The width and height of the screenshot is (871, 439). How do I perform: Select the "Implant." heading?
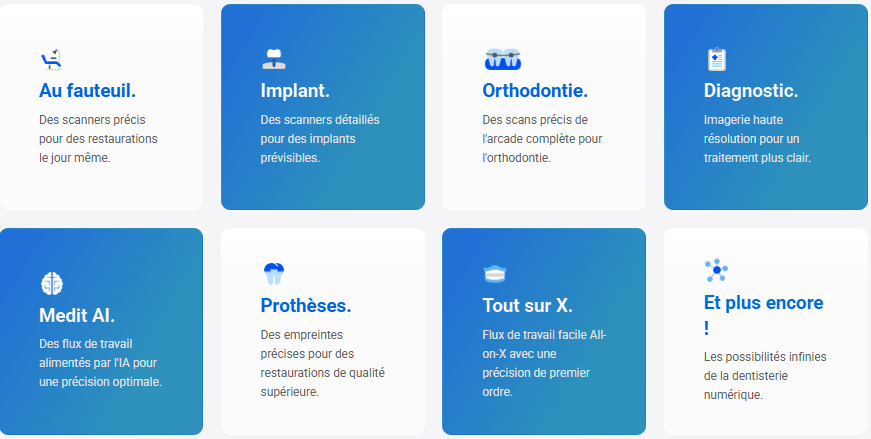click(295, 91)
